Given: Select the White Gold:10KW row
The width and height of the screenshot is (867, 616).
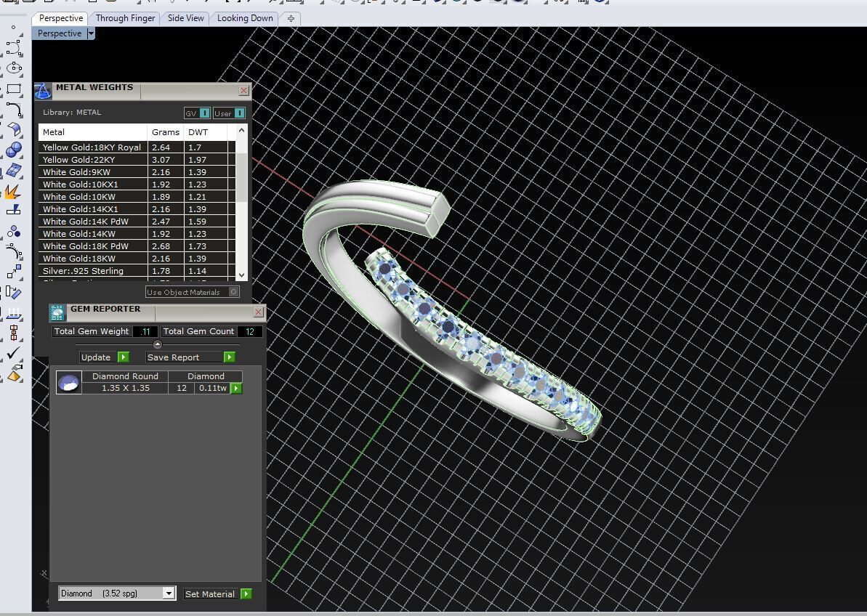Looking at the screenshot, I should pyautogui.click(x=137, y=197).
